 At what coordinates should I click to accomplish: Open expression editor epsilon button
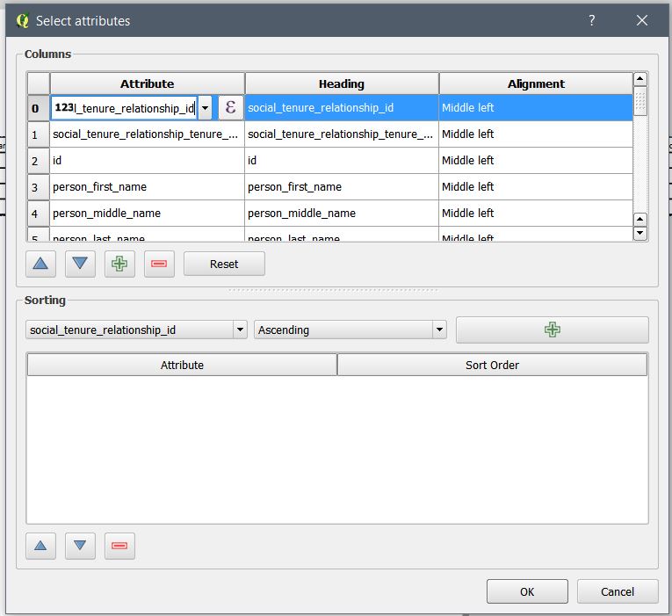[x=230, y=107]
